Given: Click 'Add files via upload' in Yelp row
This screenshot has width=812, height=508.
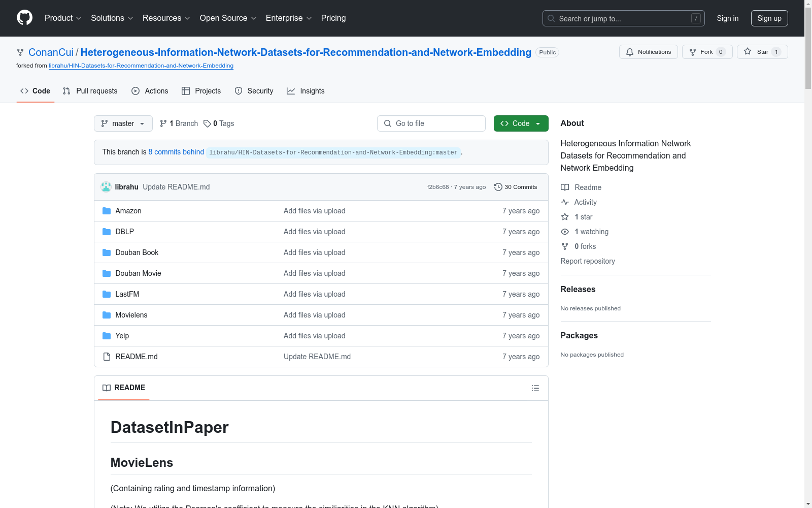Looking at the screenshot, I should 314,336.
